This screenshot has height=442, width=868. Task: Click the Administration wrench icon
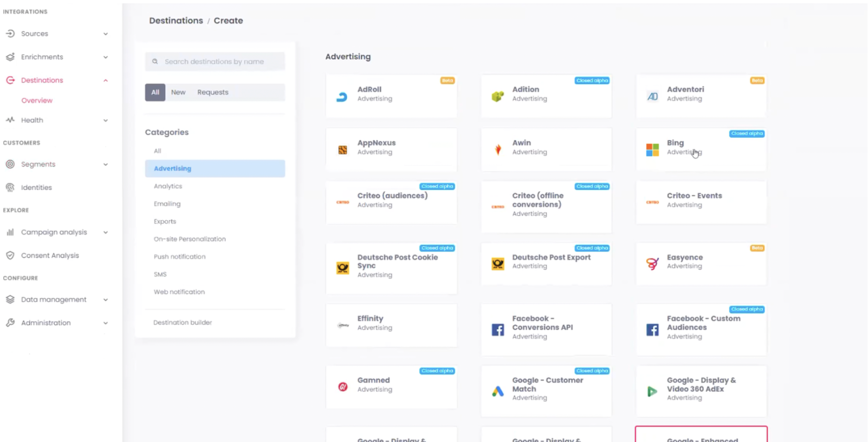(10, 323)
